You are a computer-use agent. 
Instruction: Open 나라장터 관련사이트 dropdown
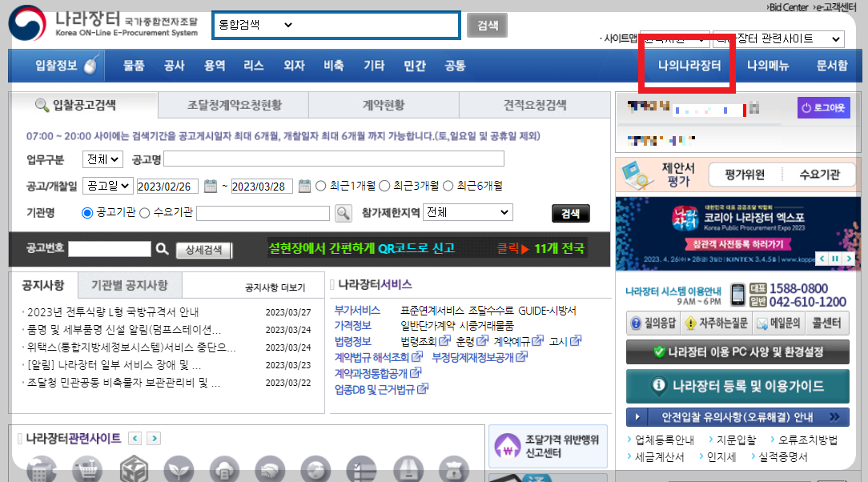(778, 38)
